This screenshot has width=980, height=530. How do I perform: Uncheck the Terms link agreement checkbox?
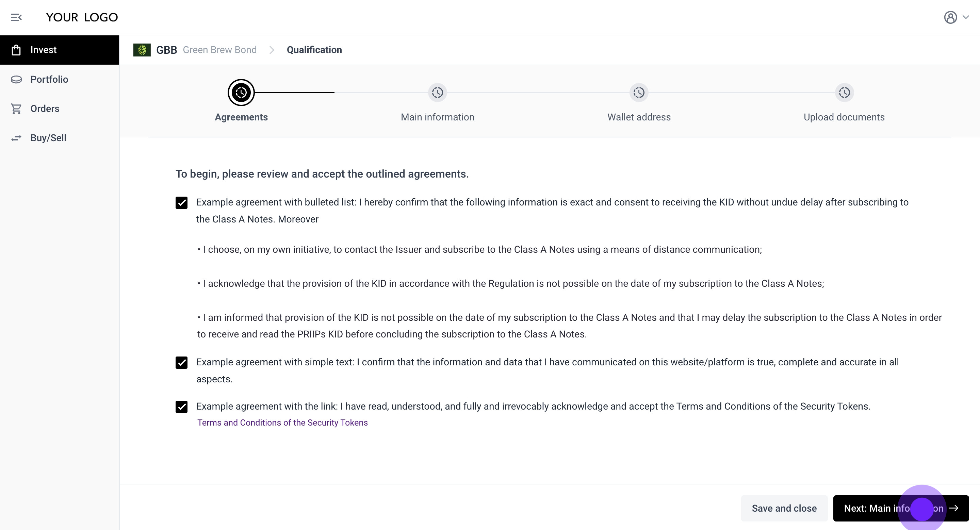tap(181, 407)
